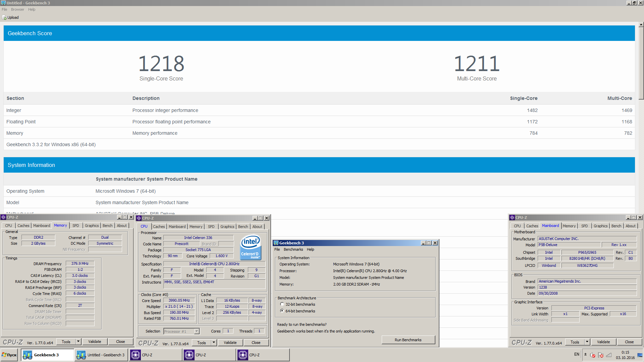
Task: Click the taskbar clock showing 0:15
Action: click(x=625, y=352)
